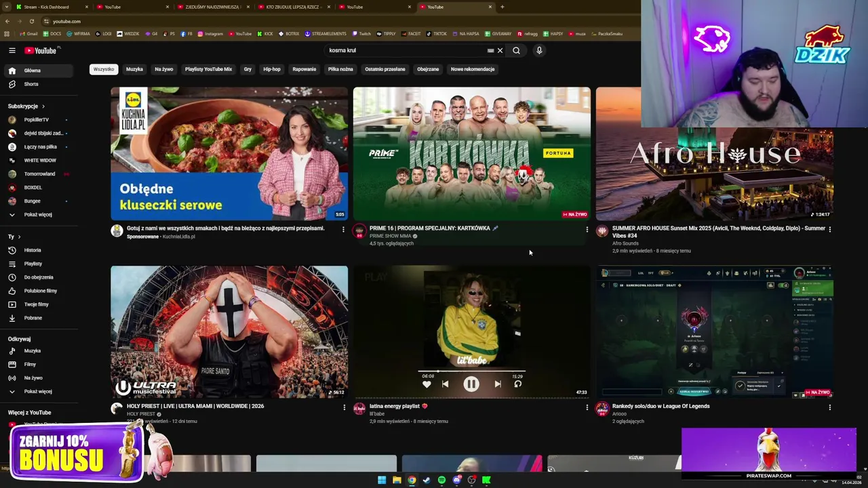Open PopkillerTV subscription channel
This screenshot has height=488, width=868.
(x=37, y=120)
